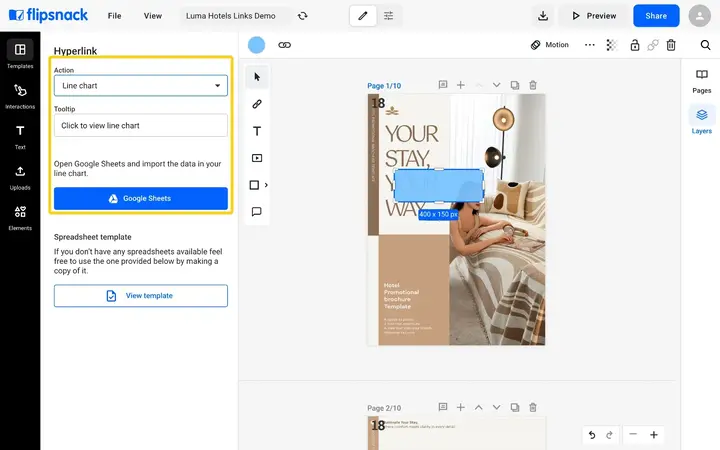
Task: Click the redo arrow
Action: click(x=609, y=434)
